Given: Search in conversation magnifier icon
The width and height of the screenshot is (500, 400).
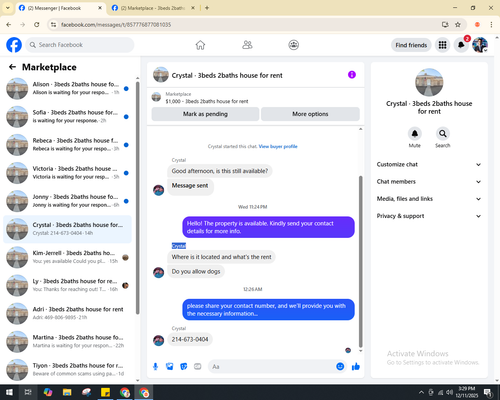Looking at the screenshot, I should 443,134.
